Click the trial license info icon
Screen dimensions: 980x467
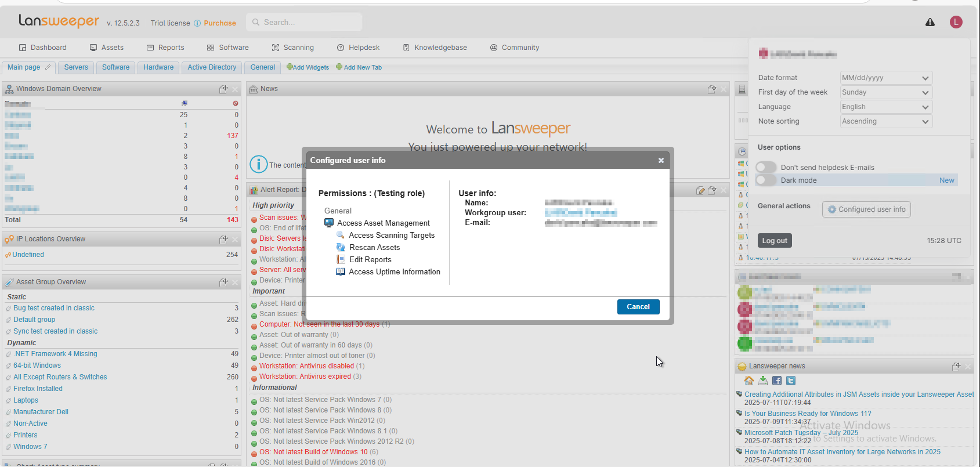(197, 23)
